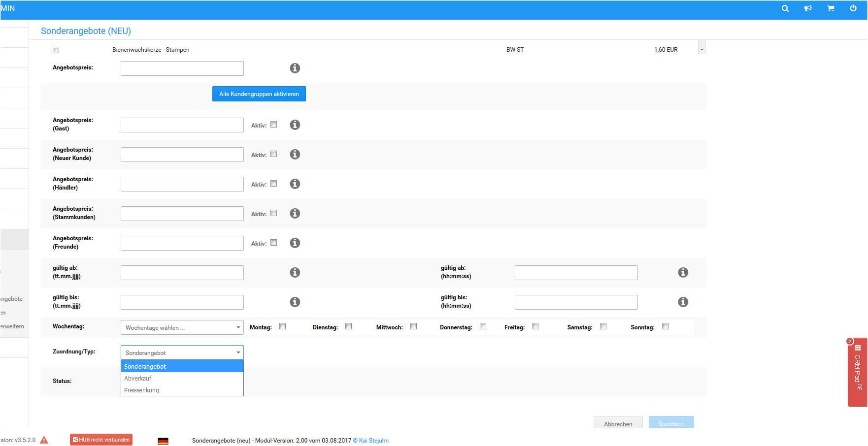Click the power logout icon

[x=853, y=8]
